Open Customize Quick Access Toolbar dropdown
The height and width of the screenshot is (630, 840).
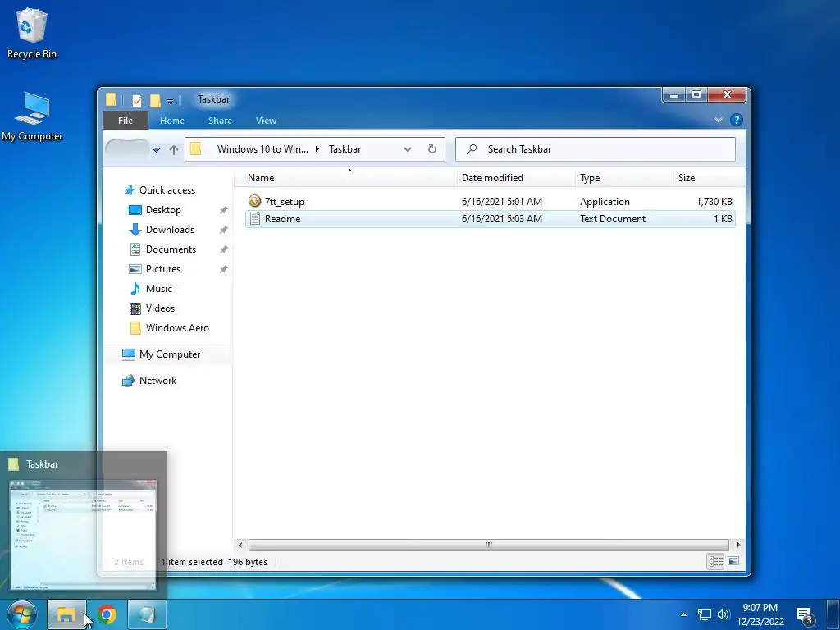coord(171,101)
